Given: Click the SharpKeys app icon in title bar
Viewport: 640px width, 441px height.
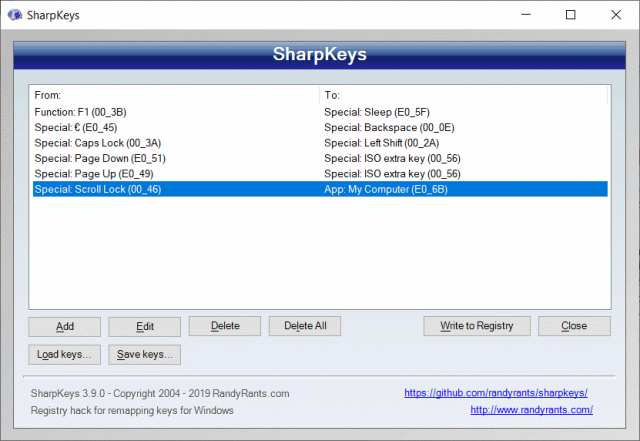Looking at the screenshot, I should (15, 15).
